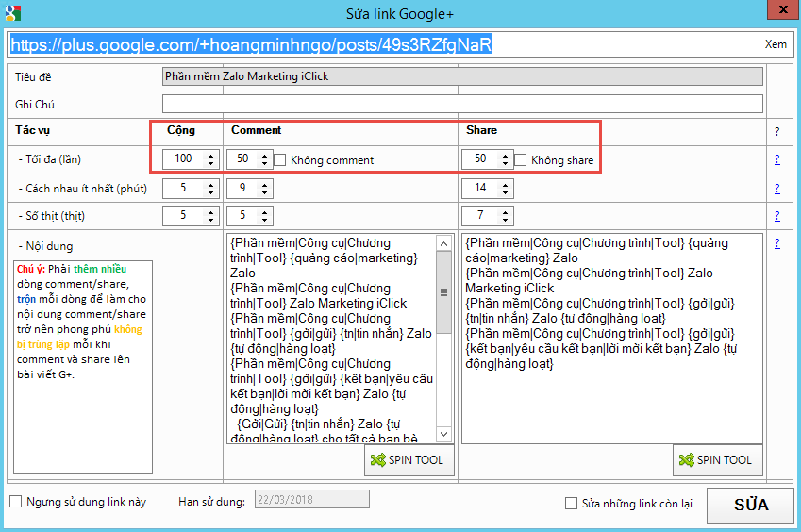This screenshot has width=801, height=532.
Task: Close the Sửa link Google+ window
Action: click(783, 9)
